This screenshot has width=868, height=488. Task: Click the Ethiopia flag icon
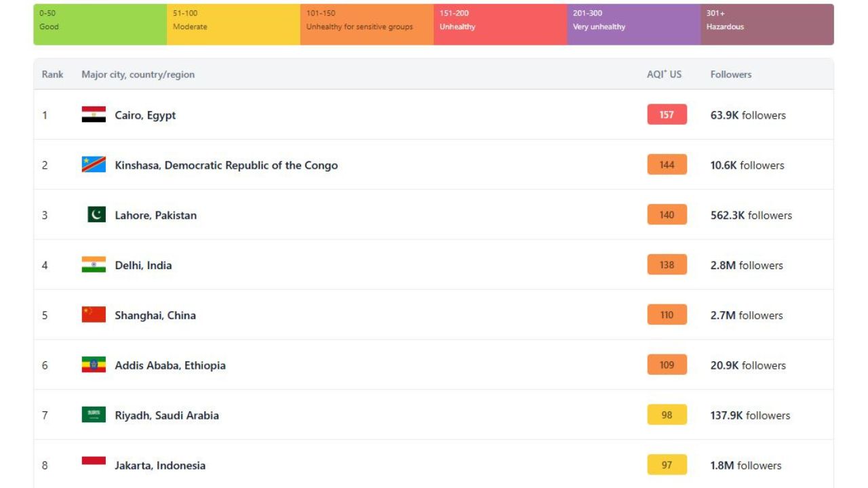pos(94,365)
